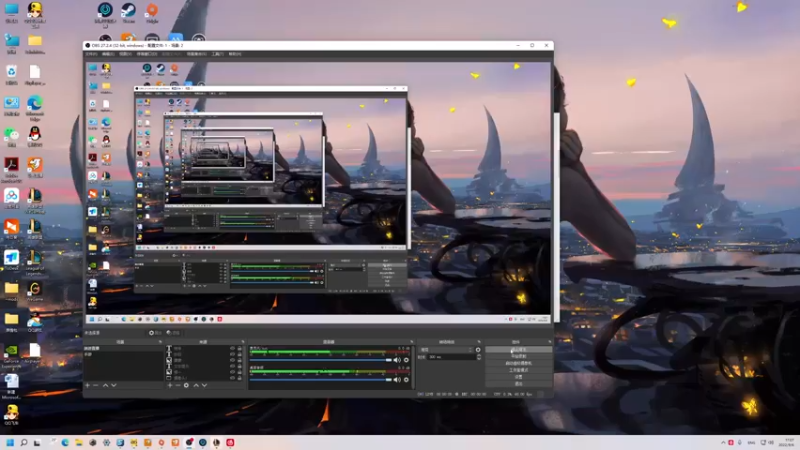Open the WeChat desktop shortcut

coord(11,137)
